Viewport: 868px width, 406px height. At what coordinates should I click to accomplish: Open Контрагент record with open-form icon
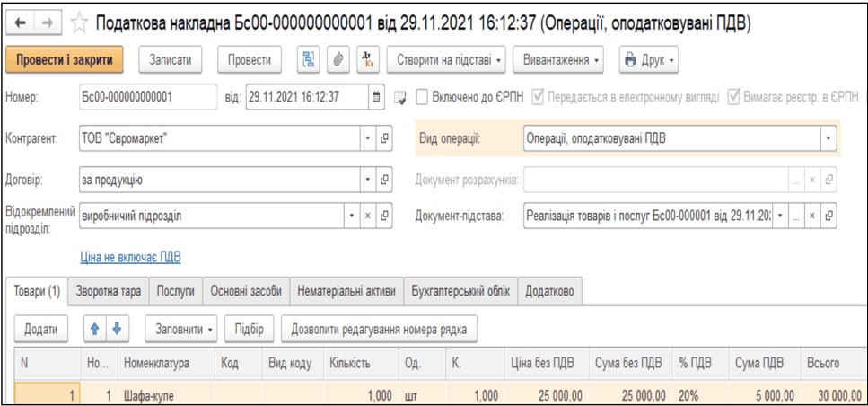[385, 139]
